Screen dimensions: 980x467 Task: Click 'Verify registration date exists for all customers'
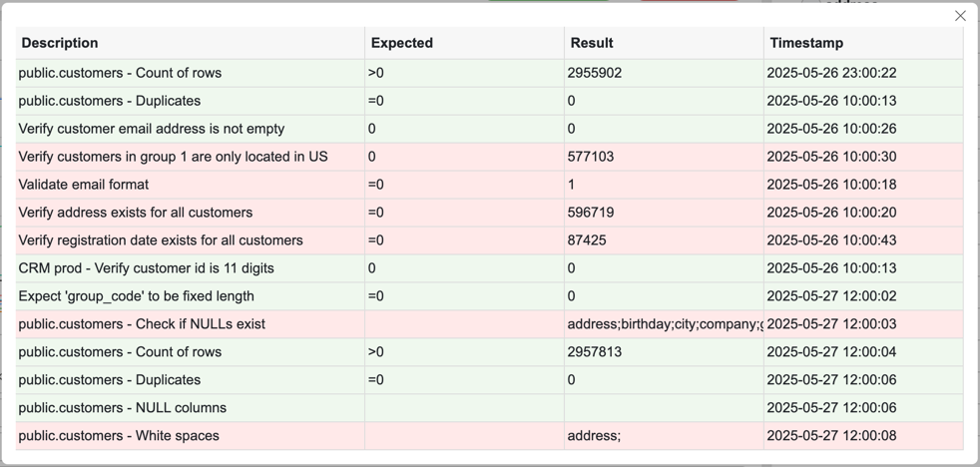click(161, 240)
